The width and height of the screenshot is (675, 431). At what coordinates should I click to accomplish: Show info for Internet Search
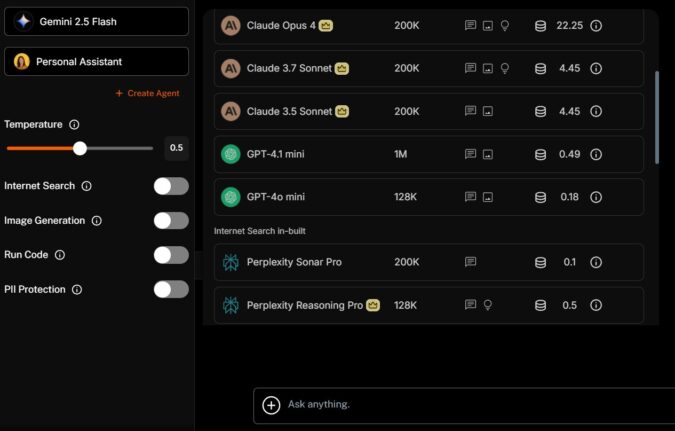[x=87, y=186]
